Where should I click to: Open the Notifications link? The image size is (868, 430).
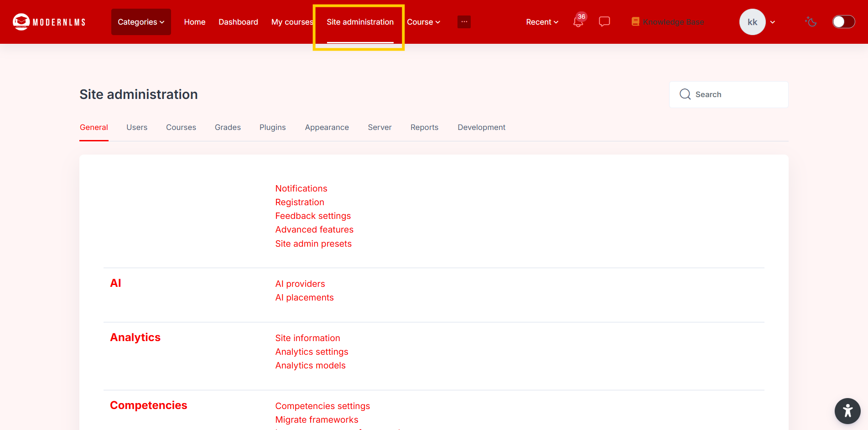point(301,188)
